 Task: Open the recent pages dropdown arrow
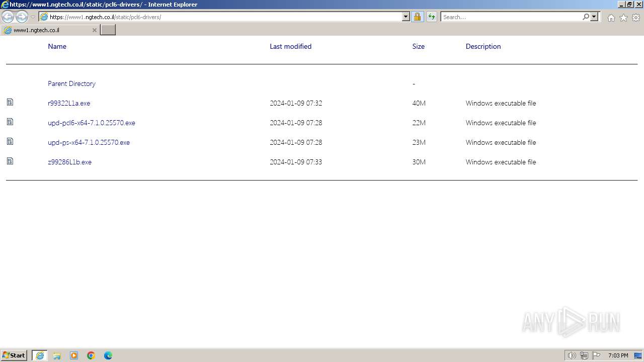pyautogui.click(x=33, y=17)
